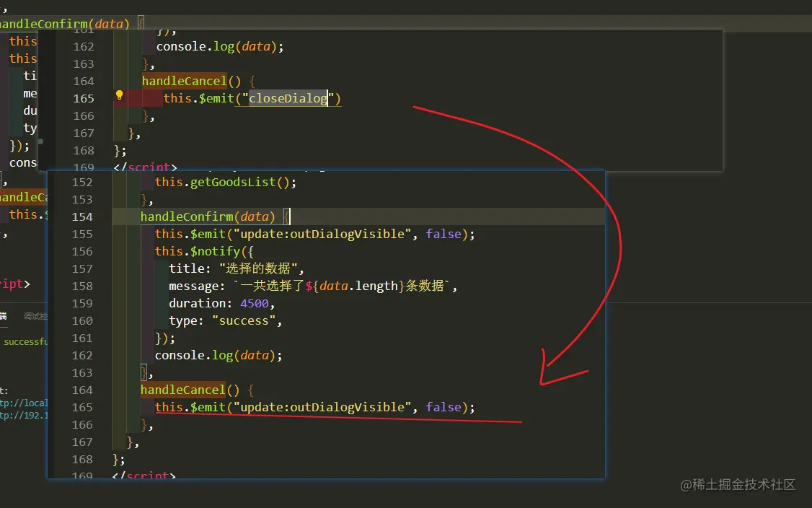
Task: Click the closing "ript>" tag in background editor
Action: [x=15, y=284]
